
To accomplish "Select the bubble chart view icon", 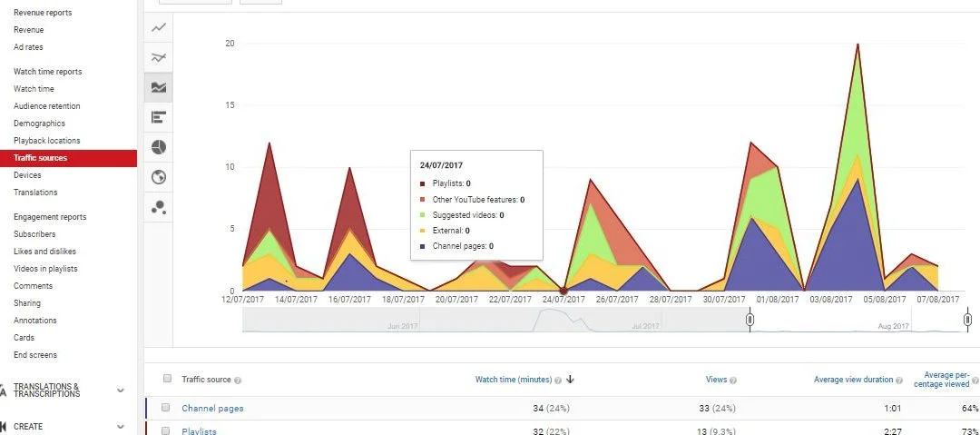I will click(x=159, y=208).
